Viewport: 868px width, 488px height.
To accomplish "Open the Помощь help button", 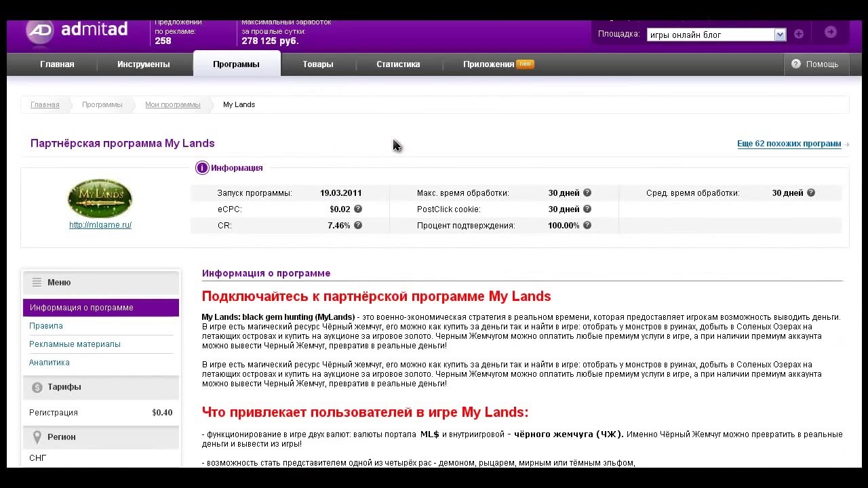I will coord(816,64).
